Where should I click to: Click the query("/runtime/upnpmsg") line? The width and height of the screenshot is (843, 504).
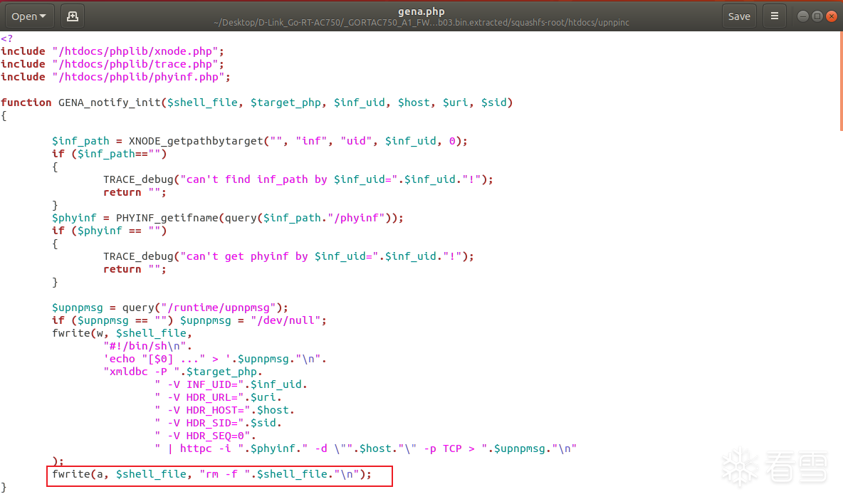tap(170, 308)
